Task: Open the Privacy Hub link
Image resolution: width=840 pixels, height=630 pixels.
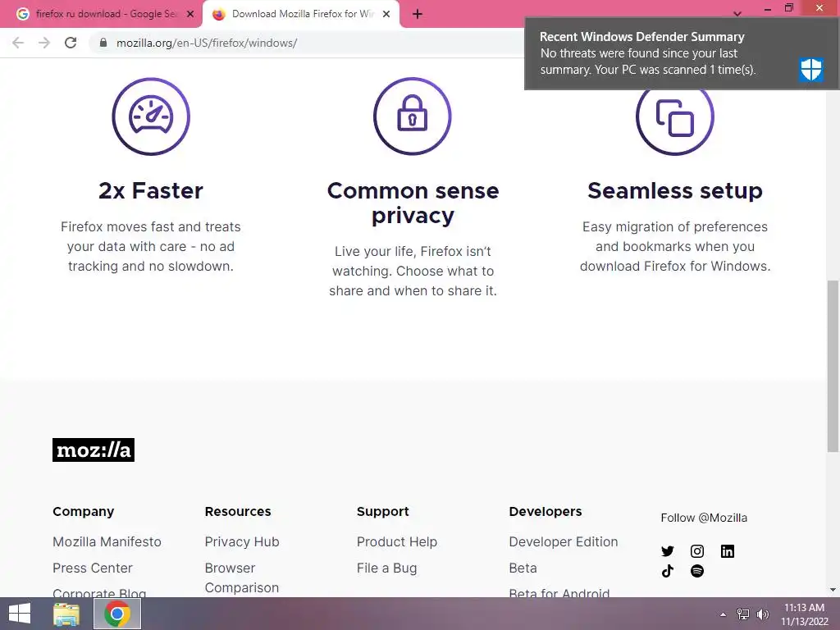Action: point(242,541)
